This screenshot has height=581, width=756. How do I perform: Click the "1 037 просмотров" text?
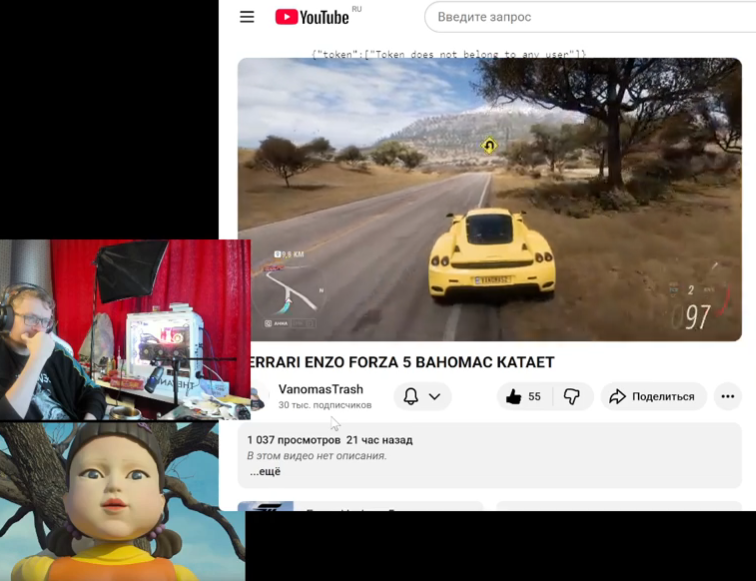[x=294, y=440]
